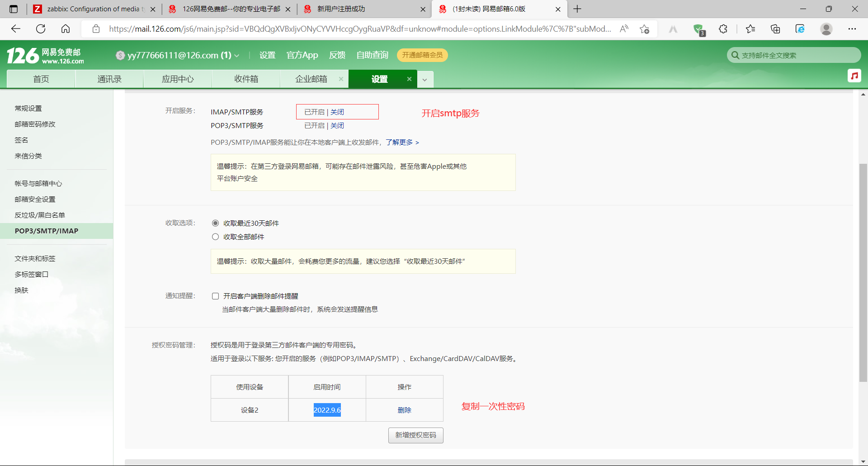The width and height of the screenshot is (868, 466).
Task: Add this page to favorites star
Action: [644, 29]
